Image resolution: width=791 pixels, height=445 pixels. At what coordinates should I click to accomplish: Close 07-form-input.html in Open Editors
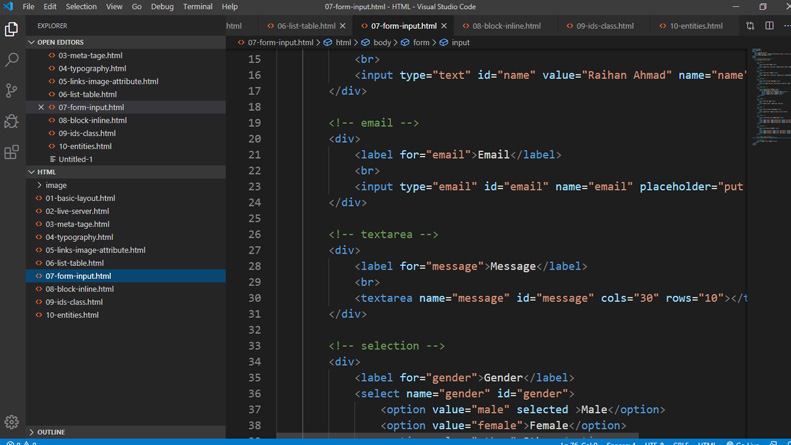[41, 107]
